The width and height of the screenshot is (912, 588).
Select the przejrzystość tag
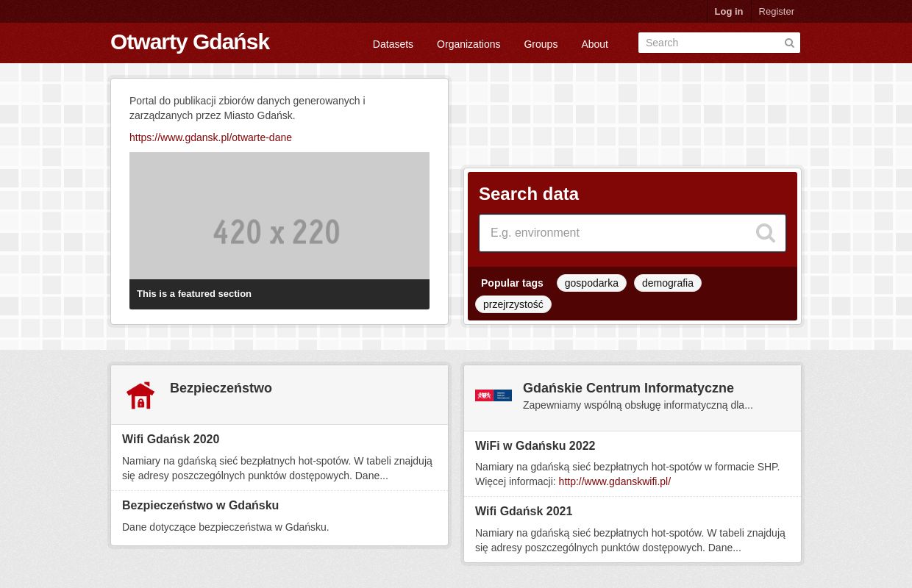pyautogui.click(x=513, y=304)
